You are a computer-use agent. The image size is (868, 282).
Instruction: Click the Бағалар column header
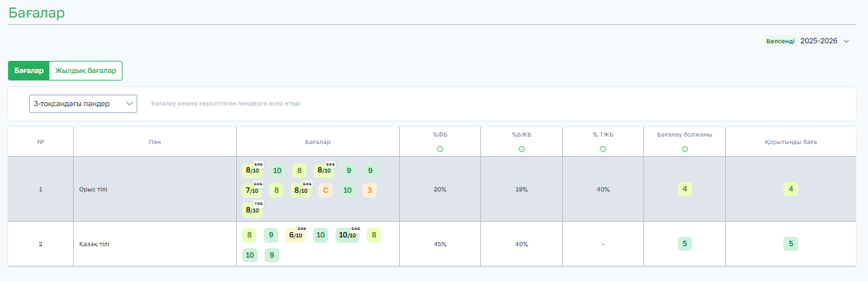click(x=318, y=142)
